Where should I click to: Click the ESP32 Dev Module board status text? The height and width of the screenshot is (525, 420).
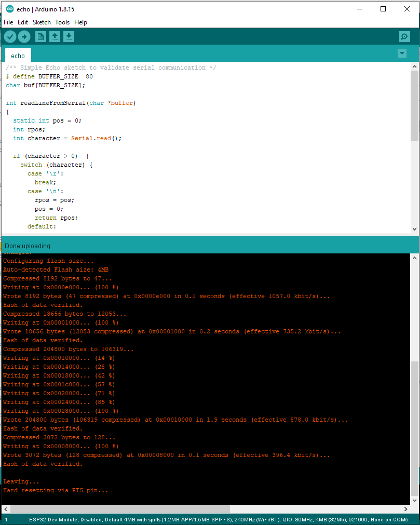(x=219, y=520)
